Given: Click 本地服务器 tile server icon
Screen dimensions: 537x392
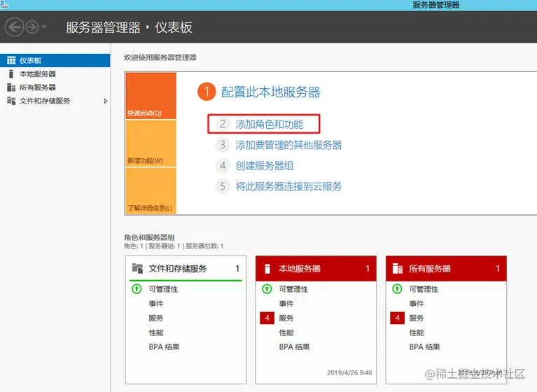Looking at the screenshot, I should (267, 269).
